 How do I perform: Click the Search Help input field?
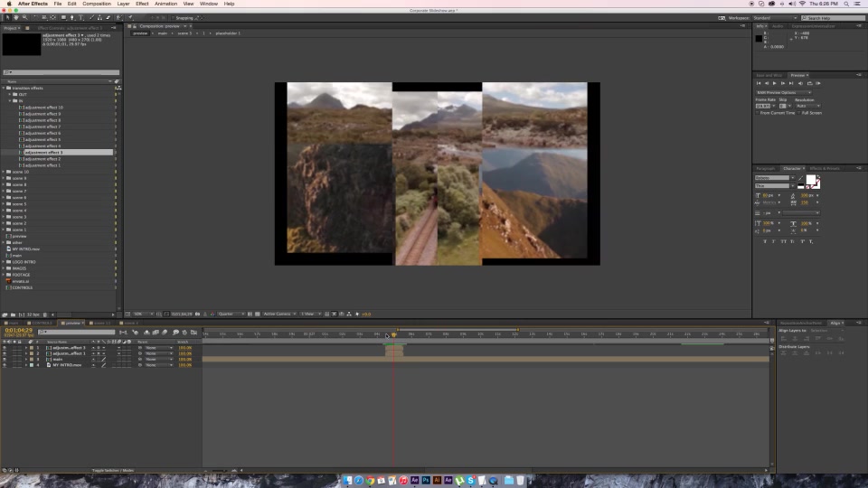(833, 18)
